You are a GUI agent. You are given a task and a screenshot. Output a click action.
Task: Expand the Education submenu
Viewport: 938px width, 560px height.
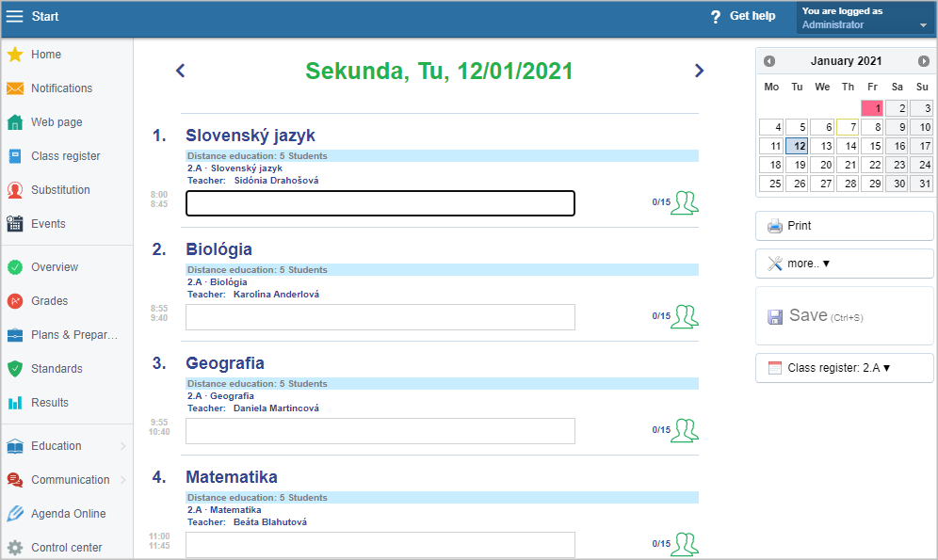click(122, 446)
